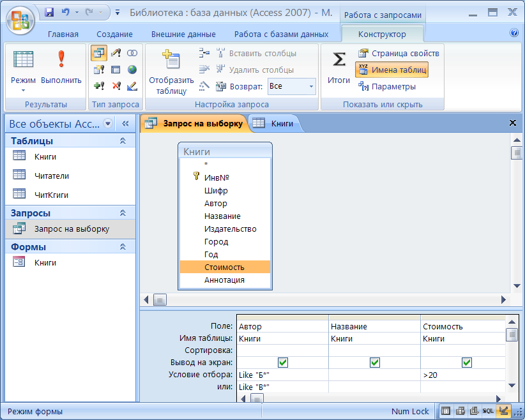Screen dimensions: 525x420
Task: Click the Параметры button
Action: pyautogui.click(x=386, y=86)
